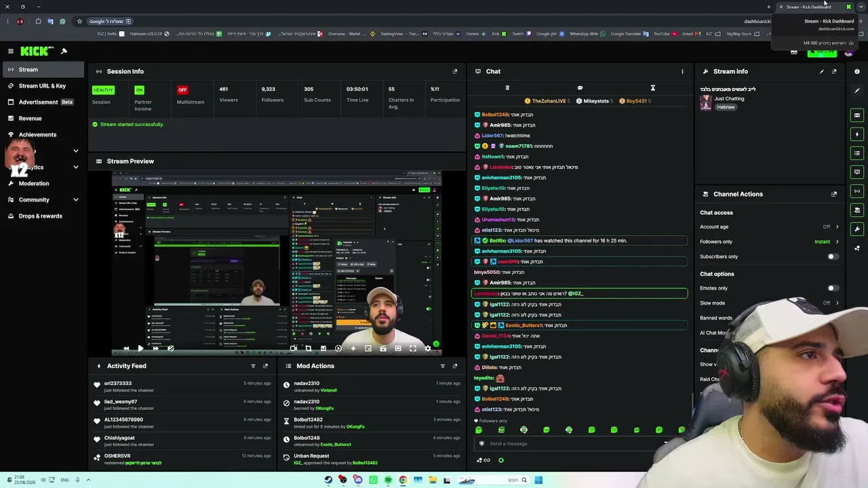Click the Hebrew language tag

click(x=726, y=107)
